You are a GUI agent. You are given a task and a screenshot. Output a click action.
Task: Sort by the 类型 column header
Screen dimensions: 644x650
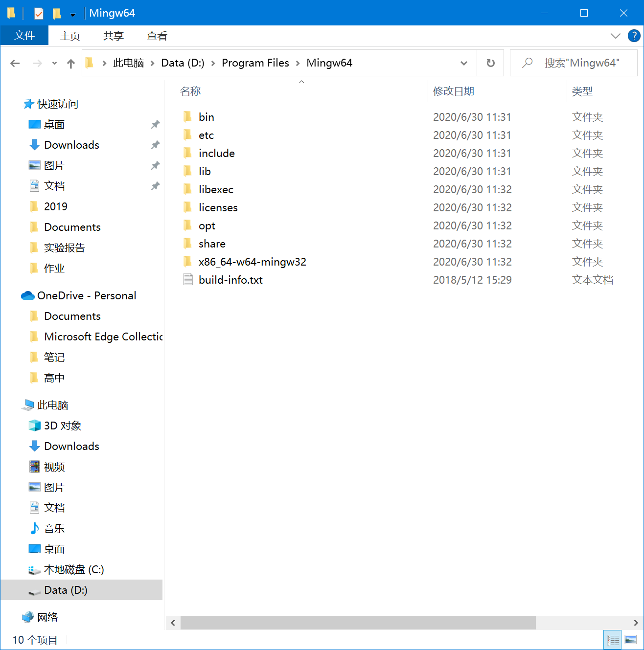582,91
